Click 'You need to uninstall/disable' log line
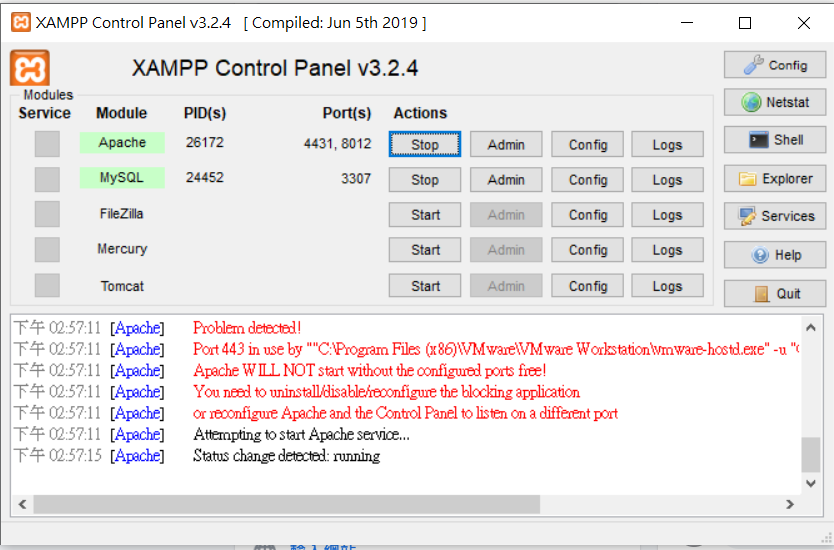 click(x=386, y=392)
